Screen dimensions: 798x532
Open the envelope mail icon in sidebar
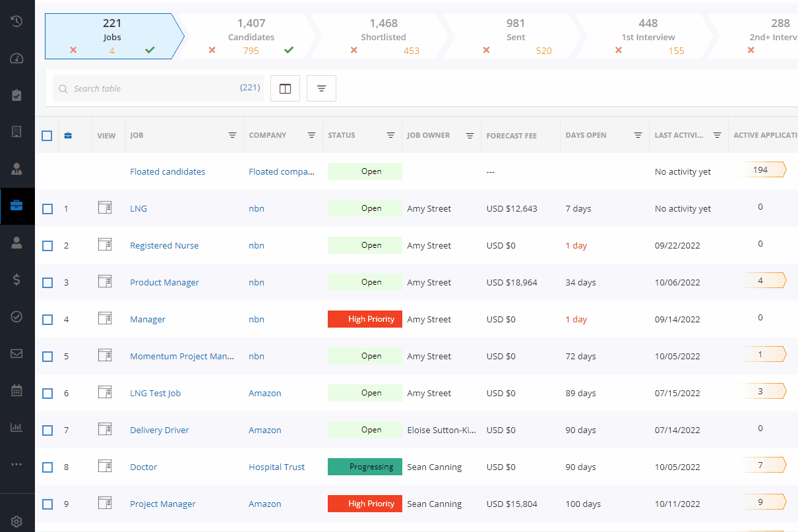[17, 353]
